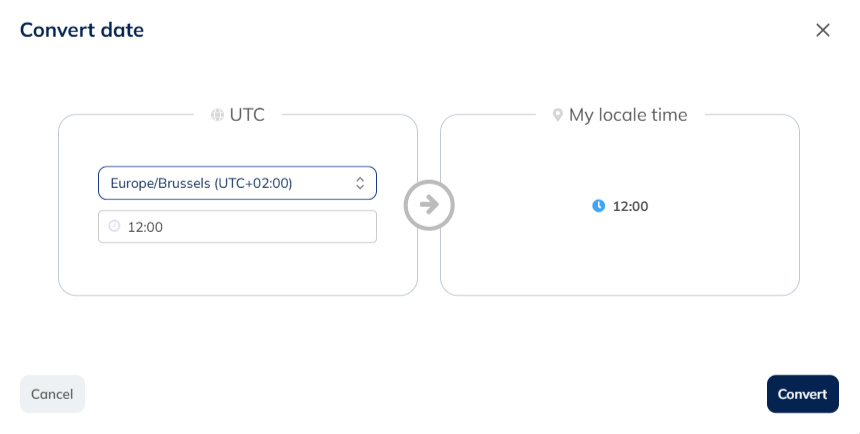Click the Convert date dialog title
Viewport: 860px width, 434px height.
[82, 30]
